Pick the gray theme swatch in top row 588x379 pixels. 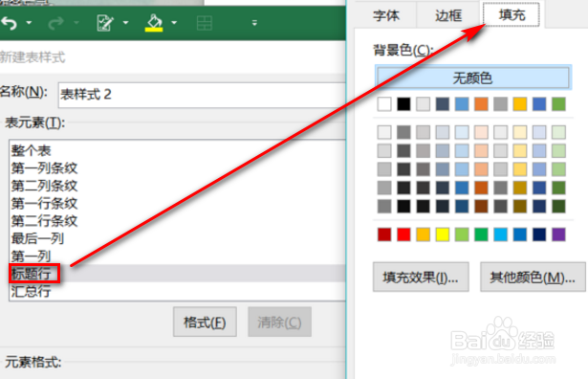point(501,104)
